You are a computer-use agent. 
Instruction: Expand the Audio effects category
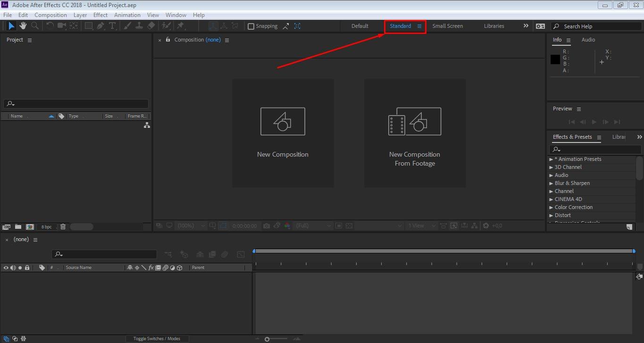point(551,176)
